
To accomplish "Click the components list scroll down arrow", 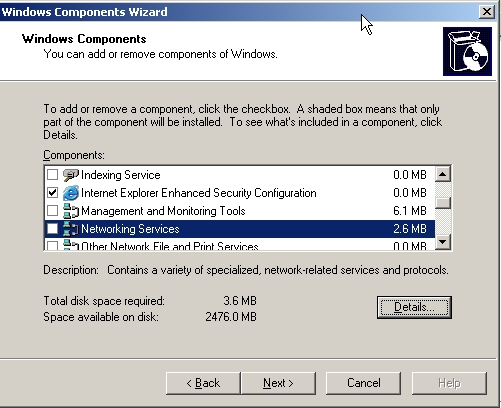I will [x=443, y=242].
